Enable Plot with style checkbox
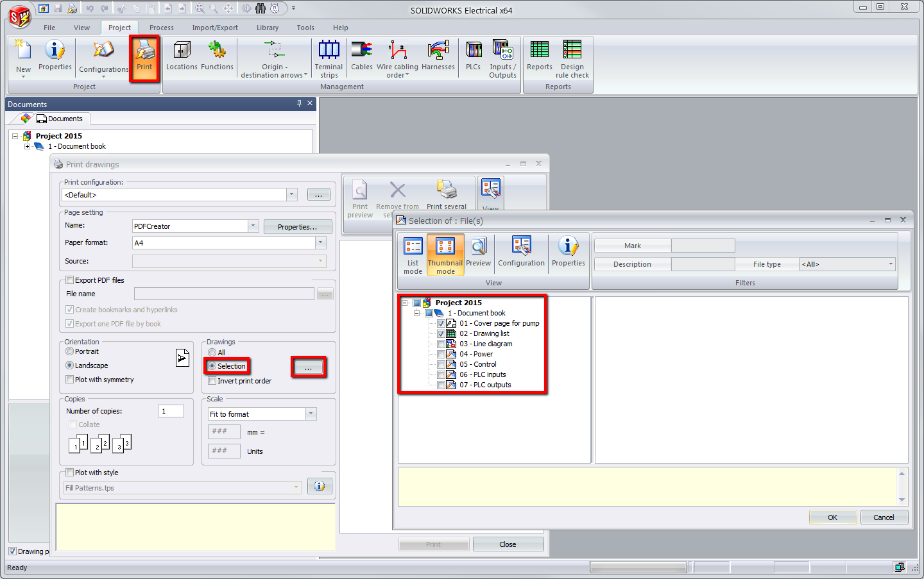The width and height of the screenshot is (924, 579). 70,473
